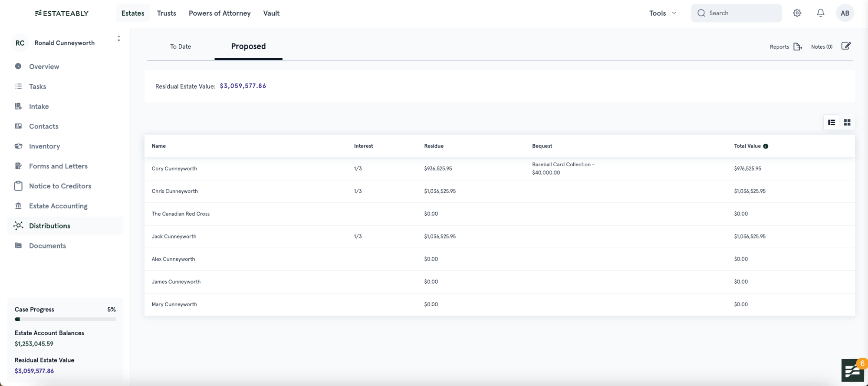Switch to grid view
This screenshot has width=868, height=386.
click(847, 122)
